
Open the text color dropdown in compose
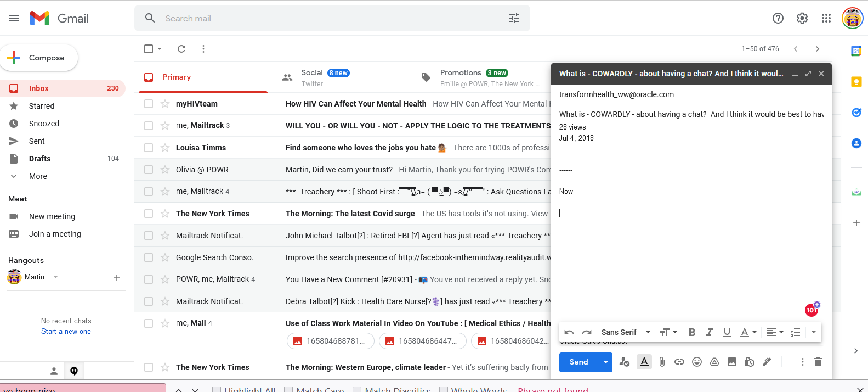click(x=748, y=332)
